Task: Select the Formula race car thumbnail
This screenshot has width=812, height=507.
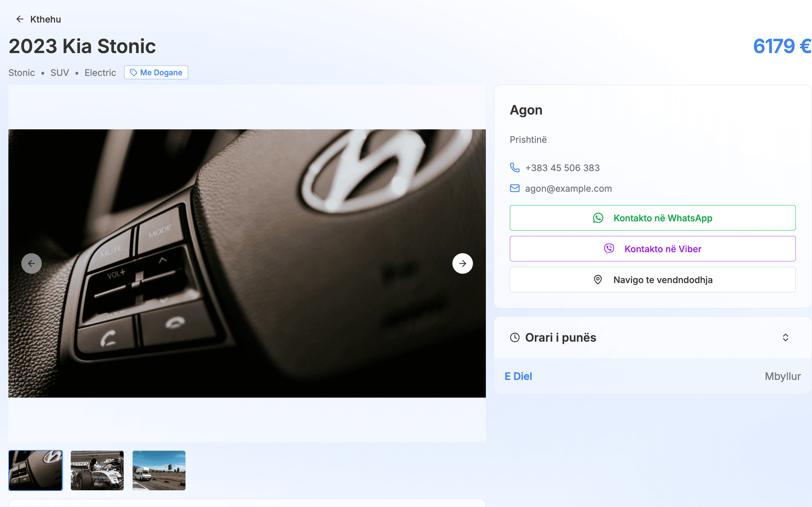Action: point(97,470)
